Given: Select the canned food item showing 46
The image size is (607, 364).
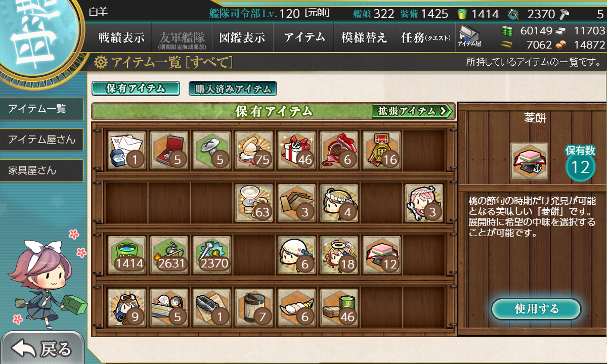Looking at the screenshot, I should click(x=339, y=307).
